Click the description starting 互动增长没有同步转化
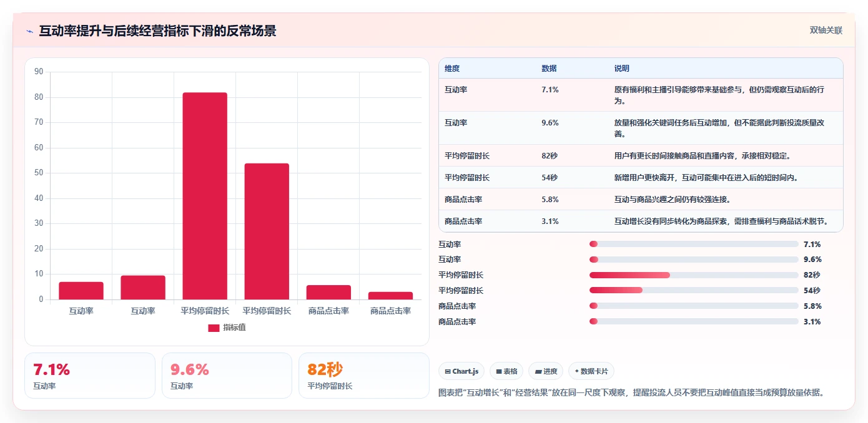Viewport: 868px width, 423px height. coord(721,221)
